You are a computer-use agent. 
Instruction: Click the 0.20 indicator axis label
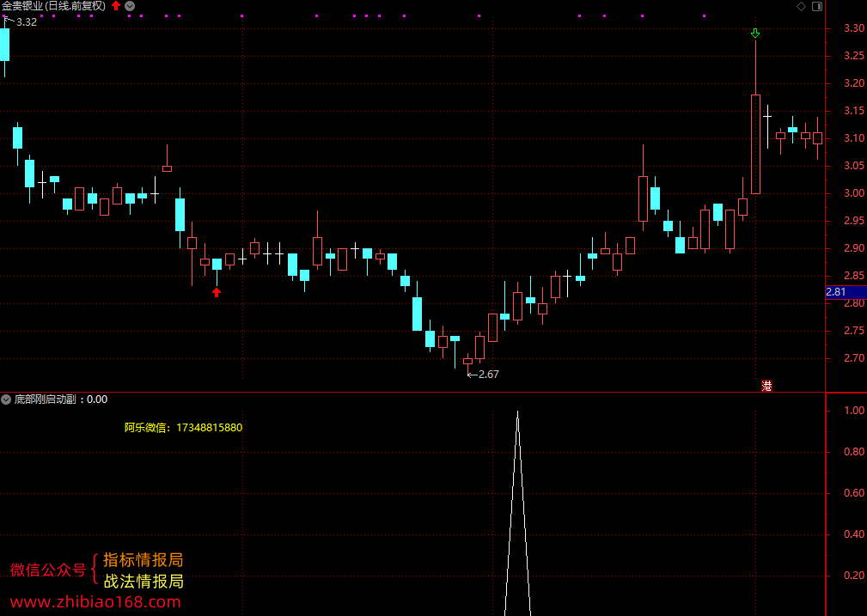pyautogui.click(x=854, y=575)
